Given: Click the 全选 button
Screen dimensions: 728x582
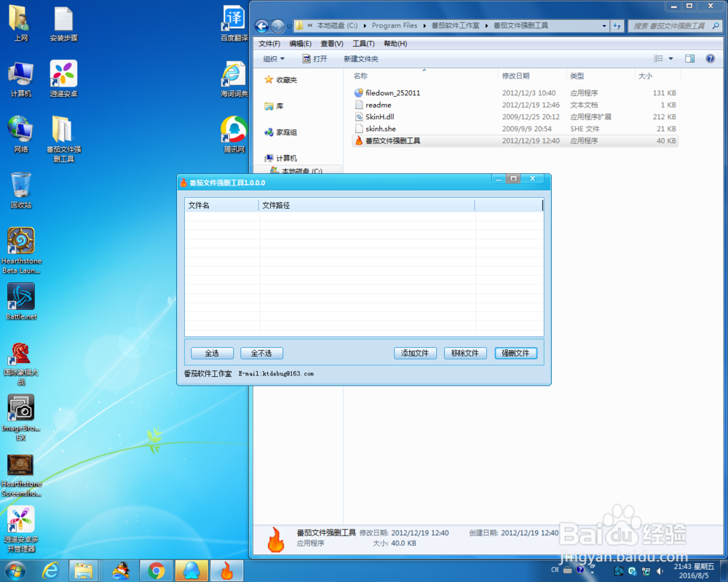Looking at the screenshot, I should tap(212, 353).
